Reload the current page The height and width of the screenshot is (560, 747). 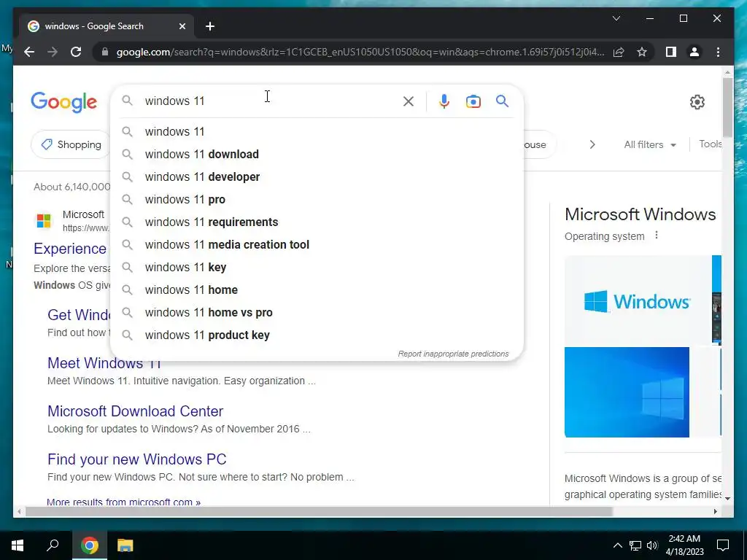click(x=76, y=52)
